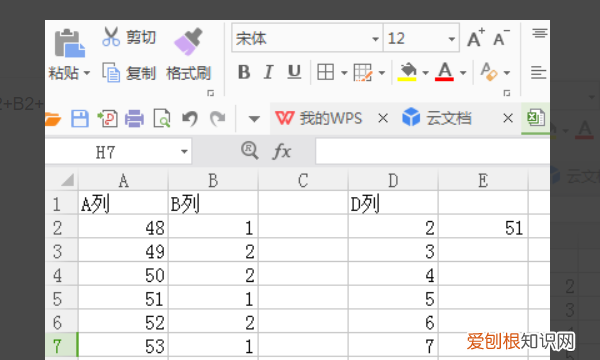Click cell E2 with value 51

coord(483,227)
